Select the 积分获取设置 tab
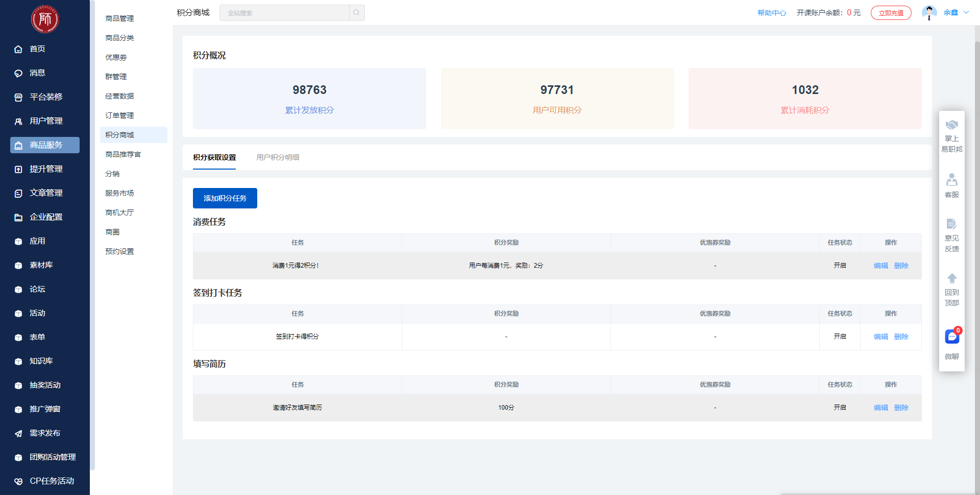980x495 pixels. (x=214, y=157)
